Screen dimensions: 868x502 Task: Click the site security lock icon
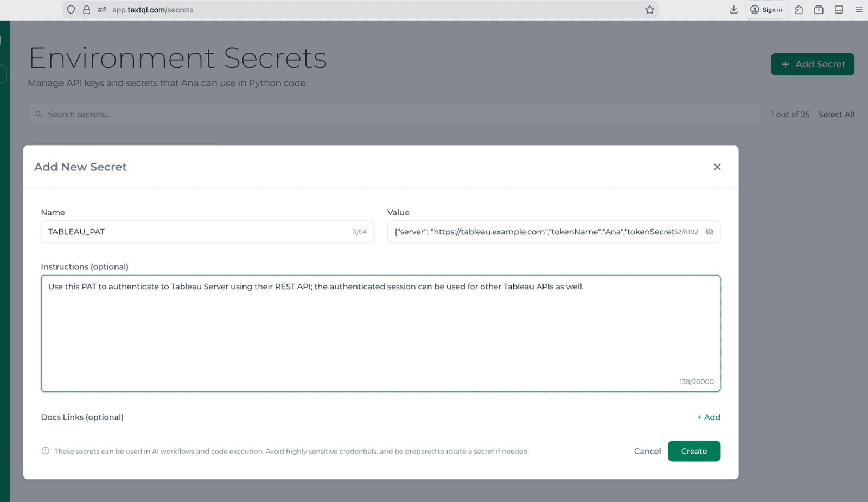point(87,9)
